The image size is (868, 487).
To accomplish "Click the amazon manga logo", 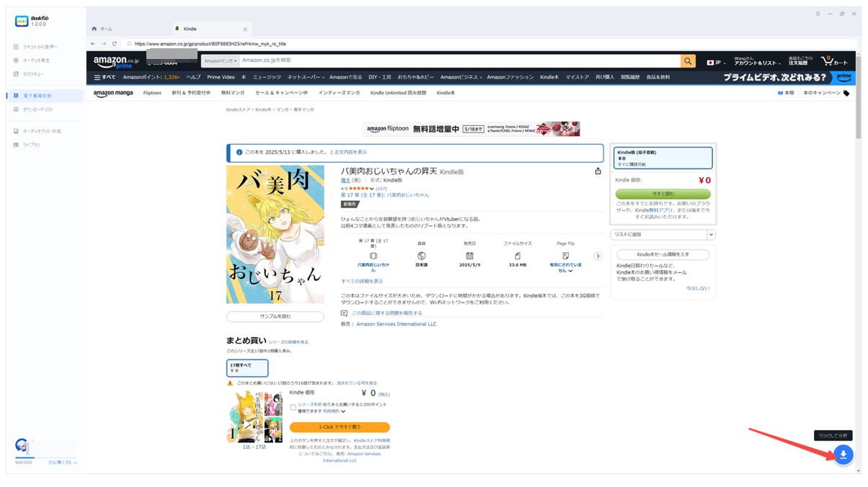I will tap(113, 93).
